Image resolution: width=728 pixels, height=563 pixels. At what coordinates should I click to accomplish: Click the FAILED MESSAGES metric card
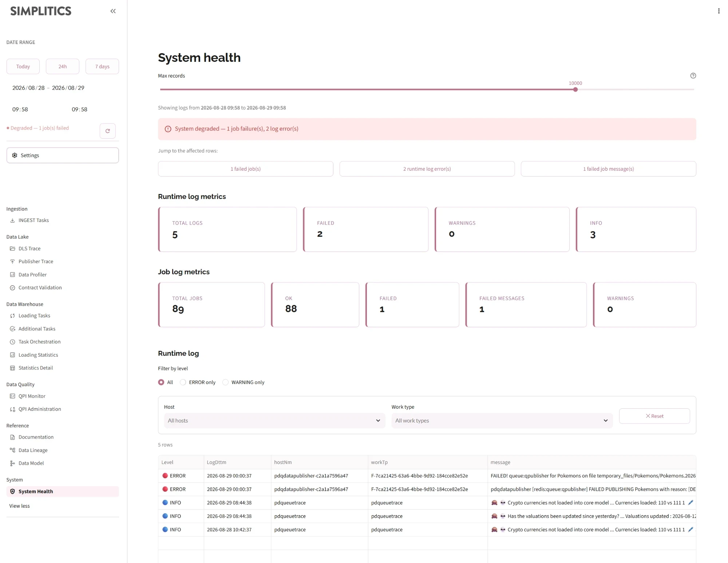[x=526, y=305]
